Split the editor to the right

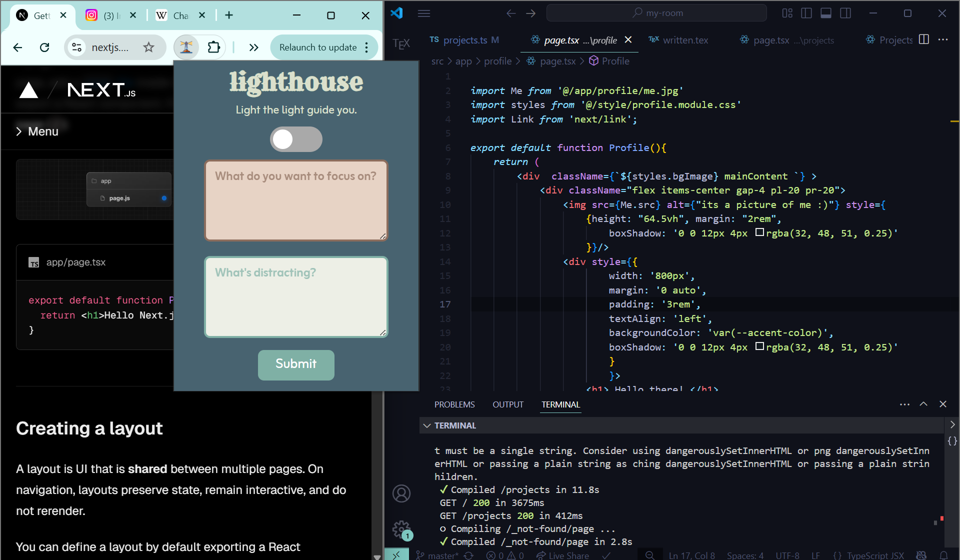[x=924, y=39]
